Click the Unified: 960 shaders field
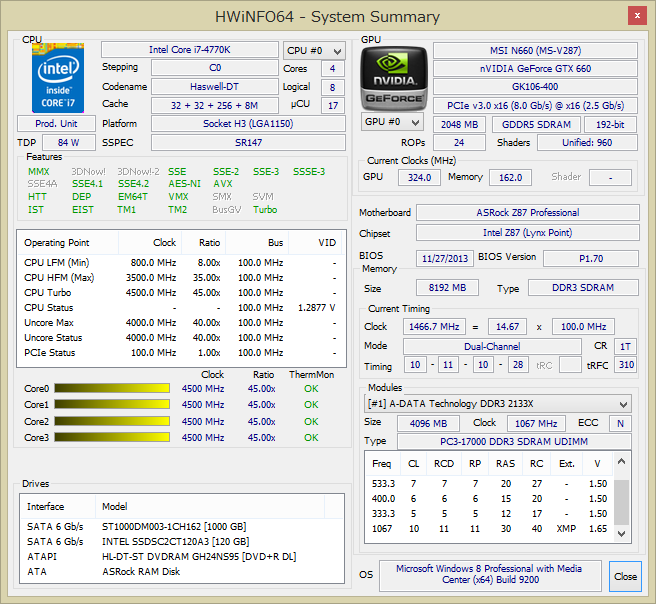Viewport: 656px width, 604px height. pos(587,143)
